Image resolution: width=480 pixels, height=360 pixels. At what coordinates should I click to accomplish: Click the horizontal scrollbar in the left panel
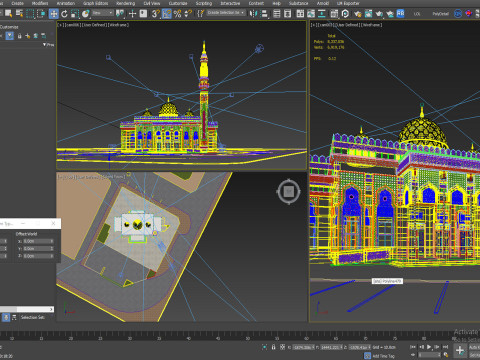[x=27, y=309]
